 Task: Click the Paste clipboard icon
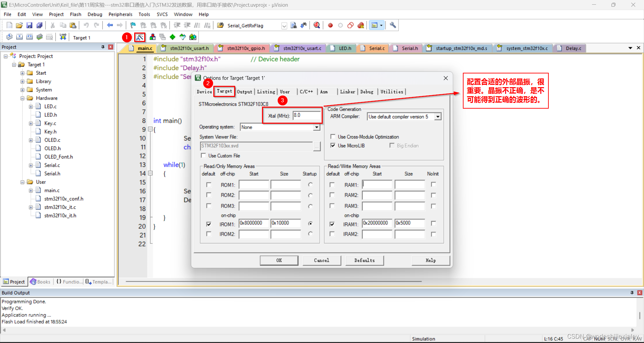click(73, 25)
